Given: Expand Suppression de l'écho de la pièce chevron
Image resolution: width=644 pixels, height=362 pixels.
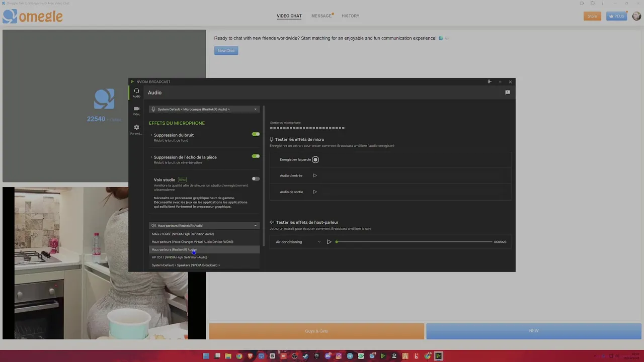Looking at the screenshot, I should 151,157.
